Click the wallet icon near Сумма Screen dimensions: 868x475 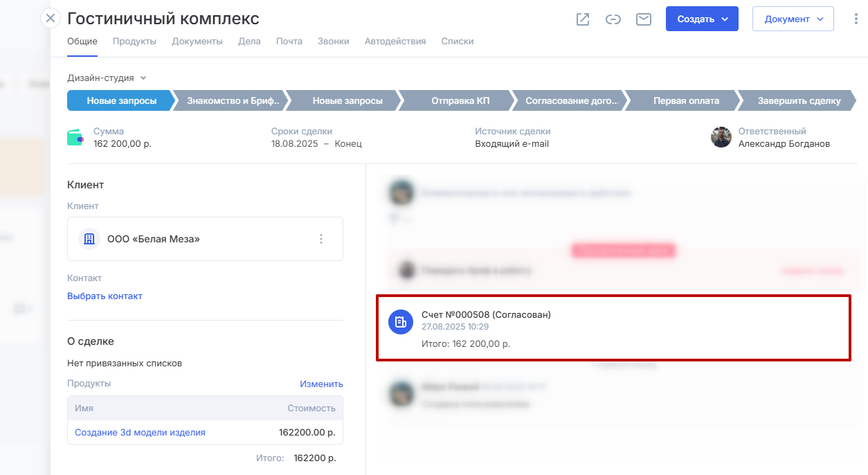click(x=75, y=137)
